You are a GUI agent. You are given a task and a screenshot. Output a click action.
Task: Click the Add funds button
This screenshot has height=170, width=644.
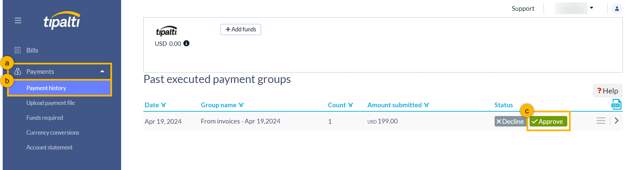point(241,29)
